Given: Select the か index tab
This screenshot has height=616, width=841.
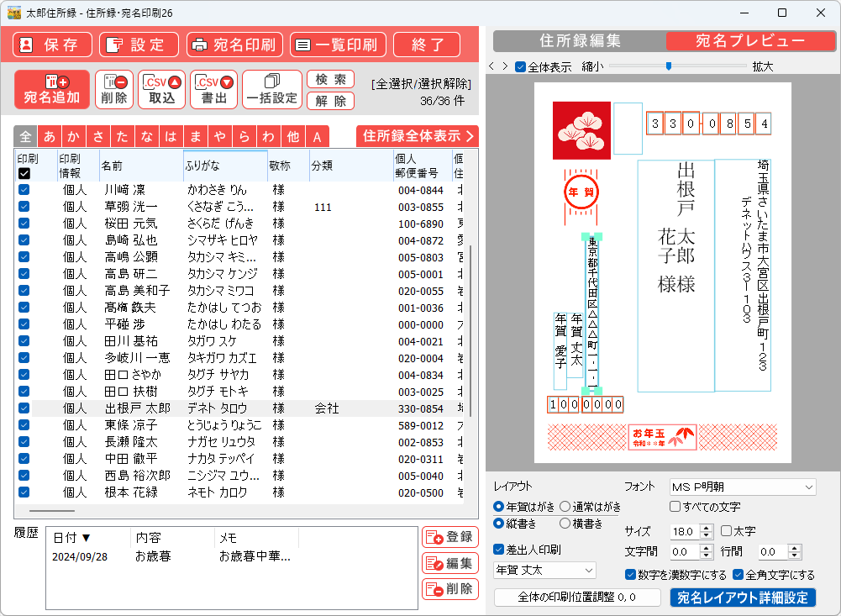Looking at the screenshot, I should (x=75, y=137).
